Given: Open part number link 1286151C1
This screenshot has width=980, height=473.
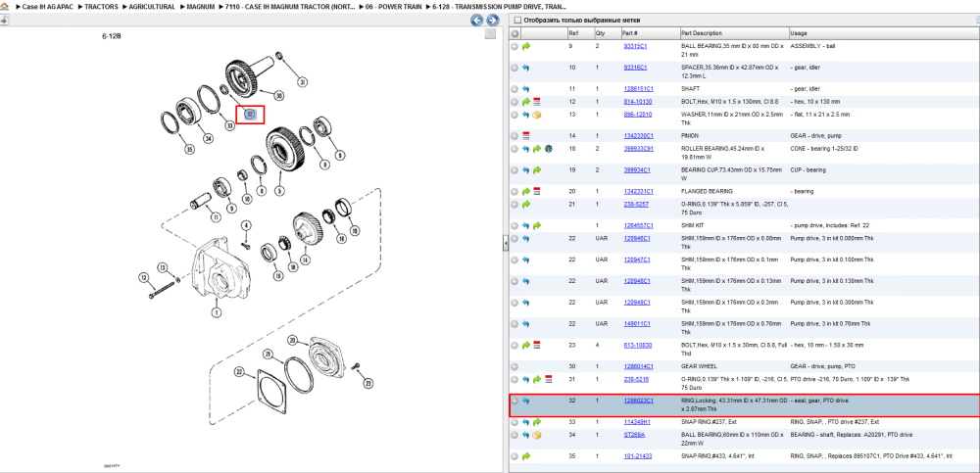Looking at the screenshot, I should (x=638, y=89).
